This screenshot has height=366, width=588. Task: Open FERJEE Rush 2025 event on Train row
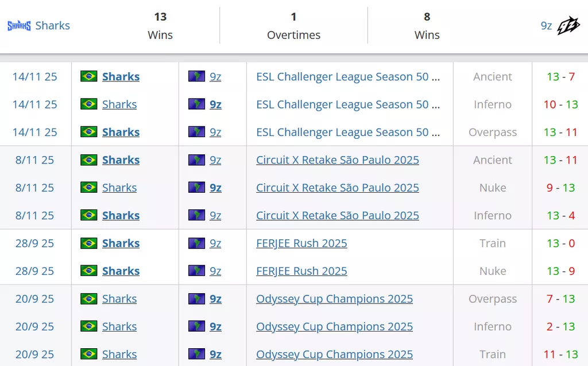point(301,243)
